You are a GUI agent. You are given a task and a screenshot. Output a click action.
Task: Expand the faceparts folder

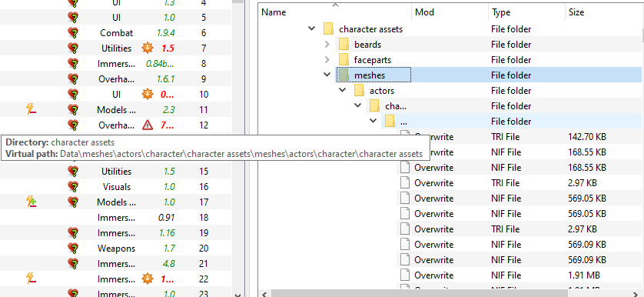(x=327, y=60)
